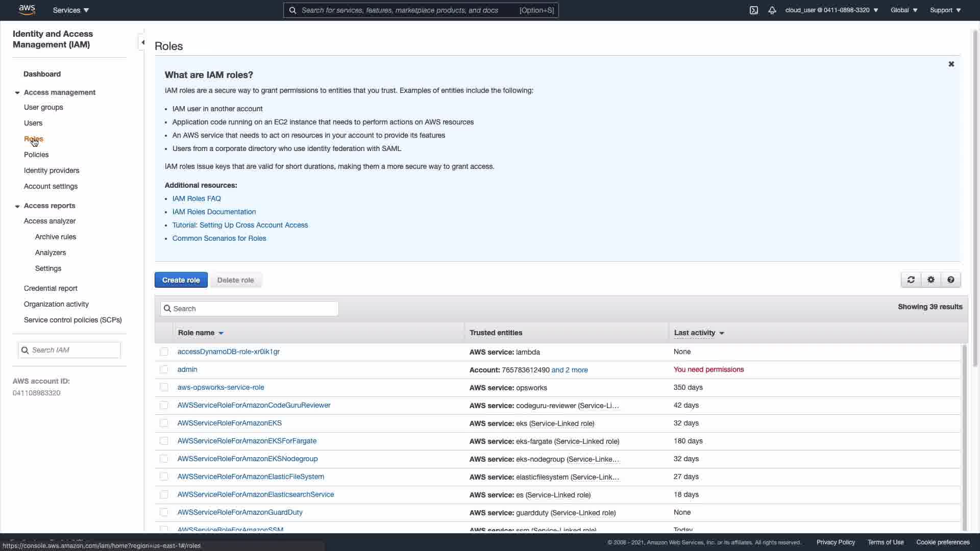The height and width of the screenshot is (551, 980).
Task: Click the help question mark icon
Action: (950, 280)
